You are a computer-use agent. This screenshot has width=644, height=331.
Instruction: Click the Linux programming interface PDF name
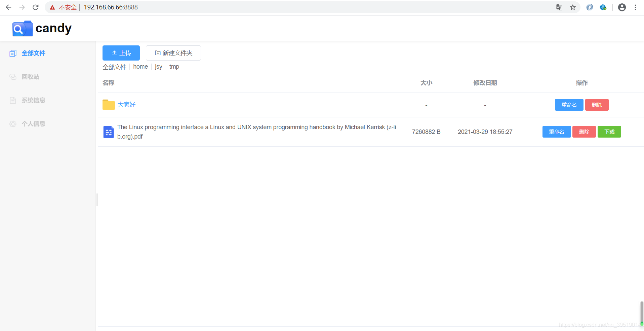(x=257, y=132)
